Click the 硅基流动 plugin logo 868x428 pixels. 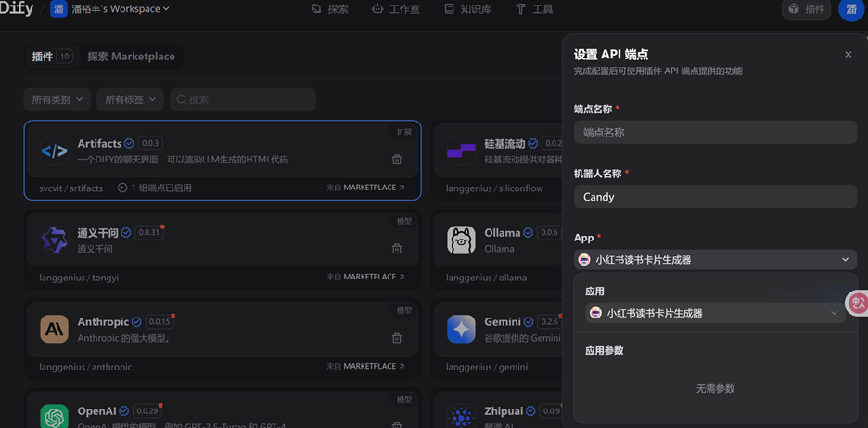461,150
